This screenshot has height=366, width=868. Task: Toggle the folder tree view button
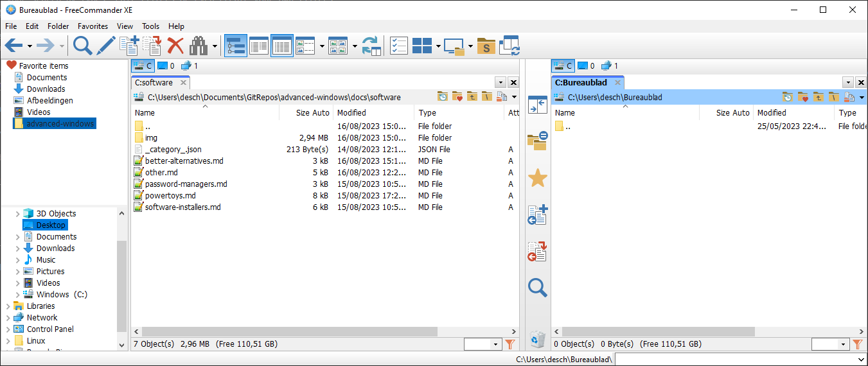click(236, 46)
